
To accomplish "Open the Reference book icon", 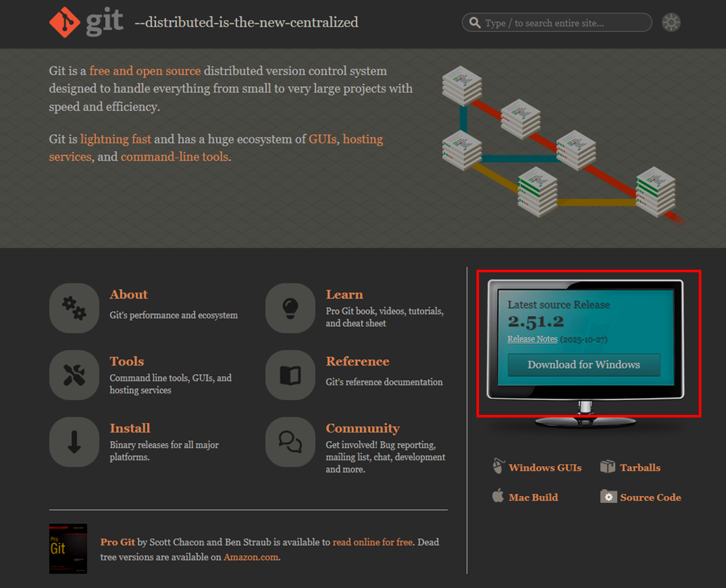I will (x=290, y=375).
